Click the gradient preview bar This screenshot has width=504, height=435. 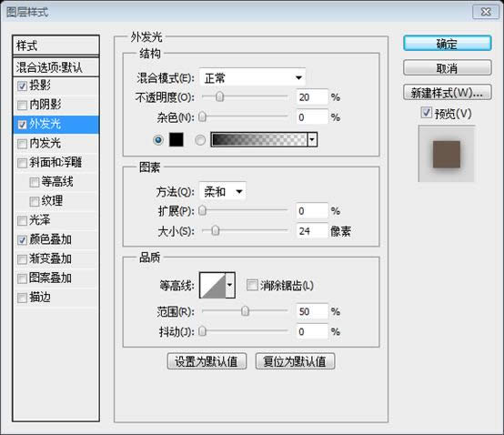coord(259,139)
